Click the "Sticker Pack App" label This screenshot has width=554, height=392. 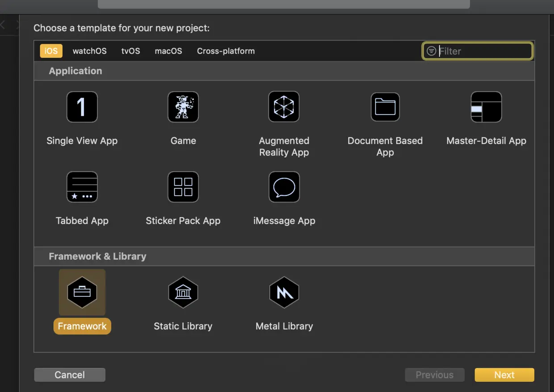click(183, 221)
